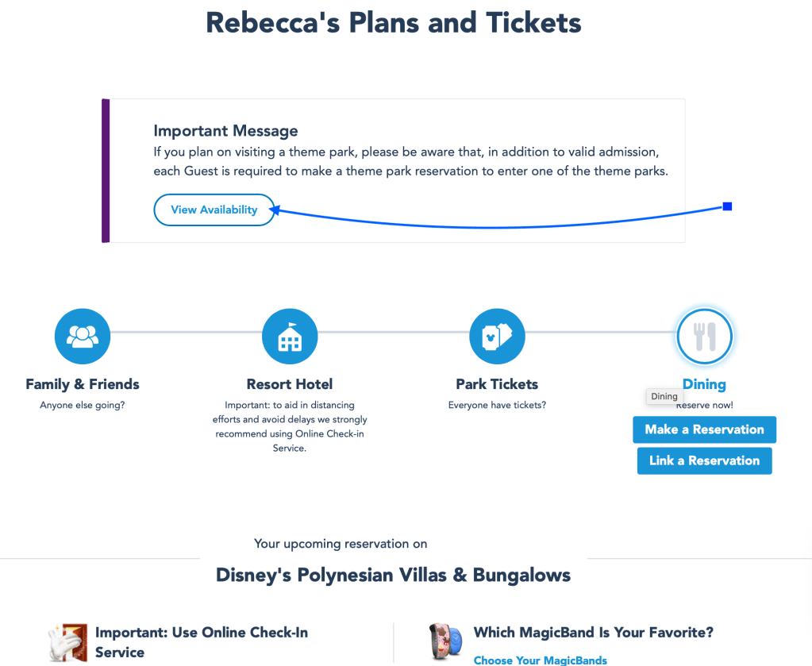Image resolution: width=812 pixels, height=666 pixels.
Task: Click Link a Reservation button
Action: (704, 460)
